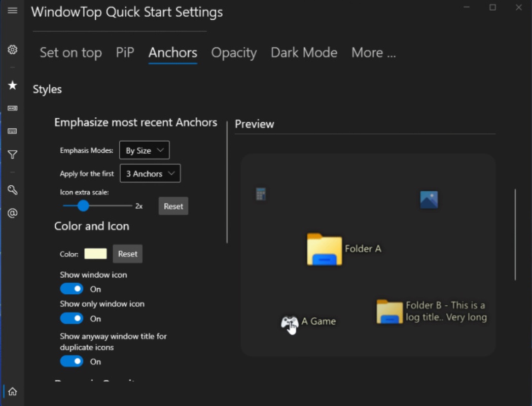The image size is (532, 406).
Task: Open the pale yellow color swatch
Action: coord(95,254)
